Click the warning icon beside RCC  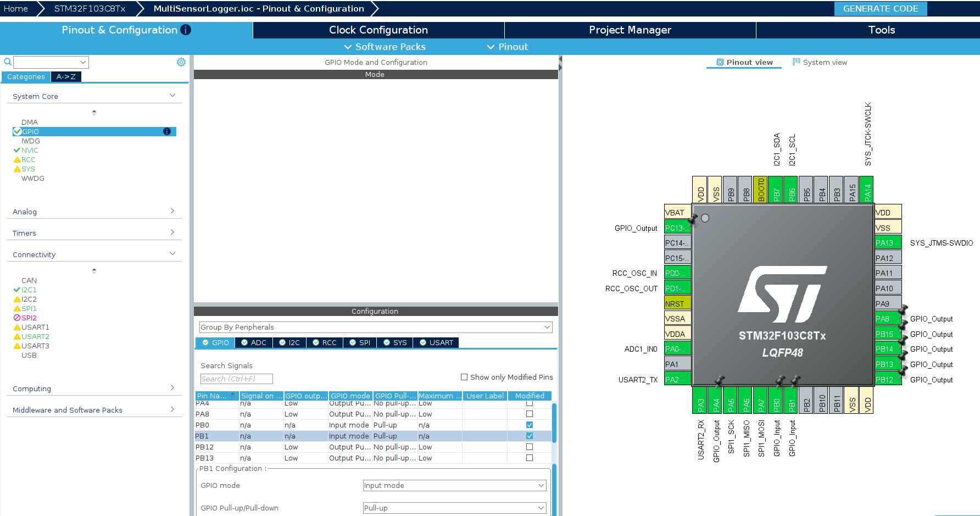click(16, 159)
